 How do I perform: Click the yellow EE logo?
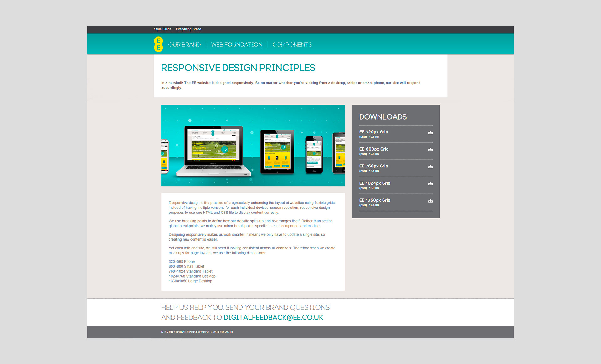point(158,44)
